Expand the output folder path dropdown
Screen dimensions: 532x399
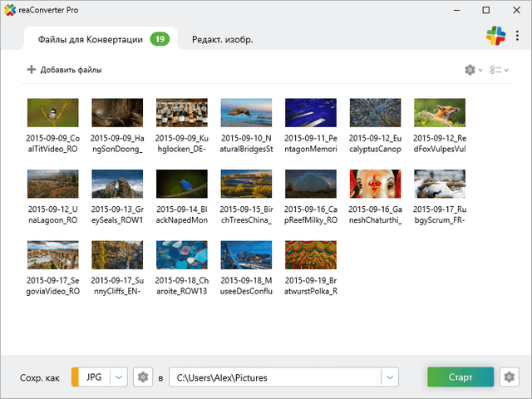click(x=390, y=377)
